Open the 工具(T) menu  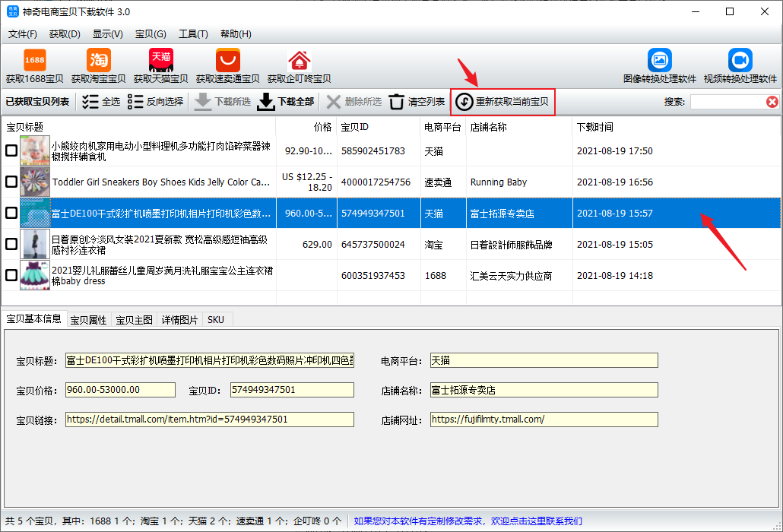pyautogui.click(x=193, y=34)
